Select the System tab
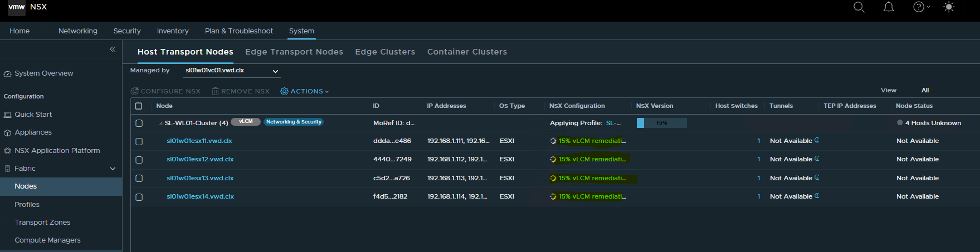This screenshot has height=252, width=980. (x=301, y=31)
